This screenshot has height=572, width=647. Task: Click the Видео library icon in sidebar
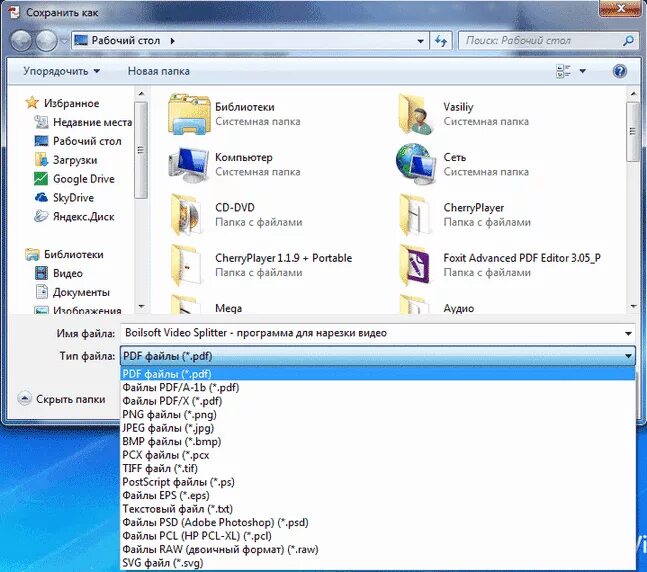tap(41, 273)
